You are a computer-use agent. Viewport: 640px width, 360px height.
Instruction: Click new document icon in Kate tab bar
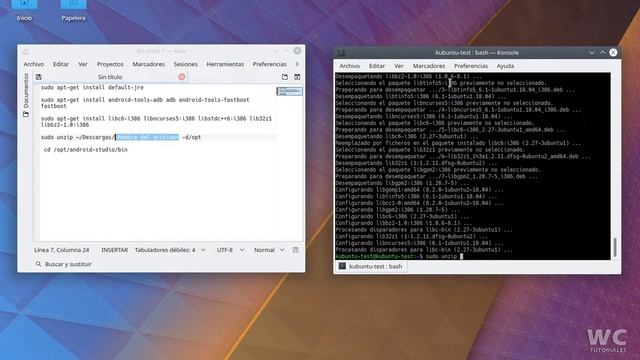(285, 77)
